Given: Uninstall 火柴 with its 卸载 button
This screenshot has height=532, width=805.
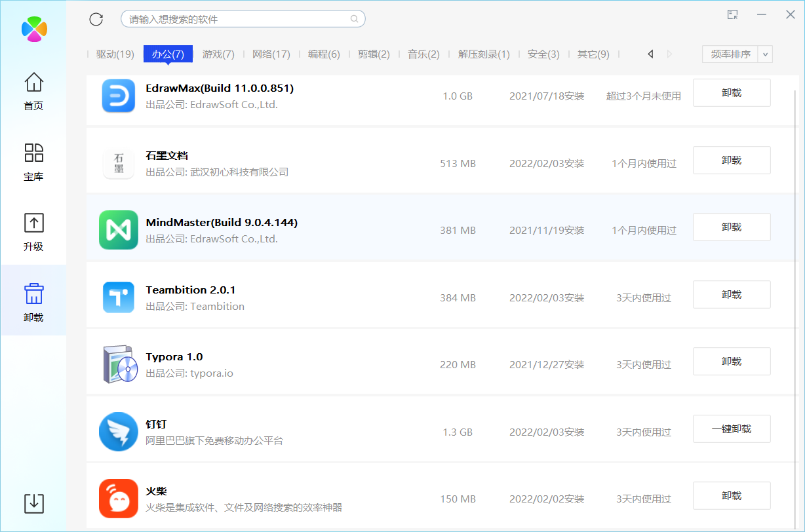Looking at the screenshot, I should [732, 496].
